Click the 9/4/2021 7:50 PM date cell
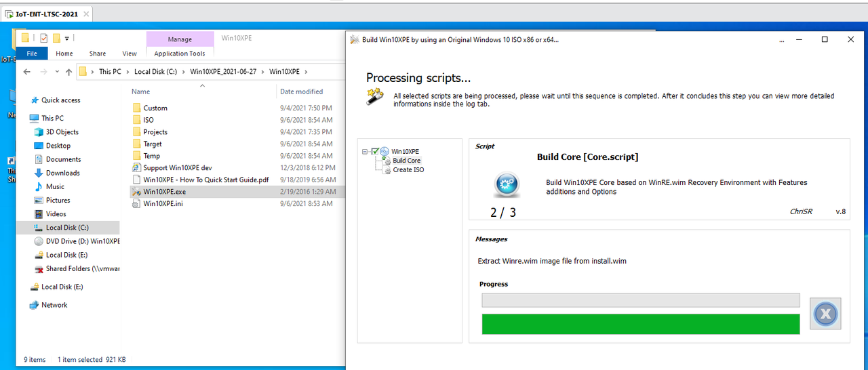Image resolution: width=868 pixels, height=370 pixels. pyautogui.click(x=306, y=108)
